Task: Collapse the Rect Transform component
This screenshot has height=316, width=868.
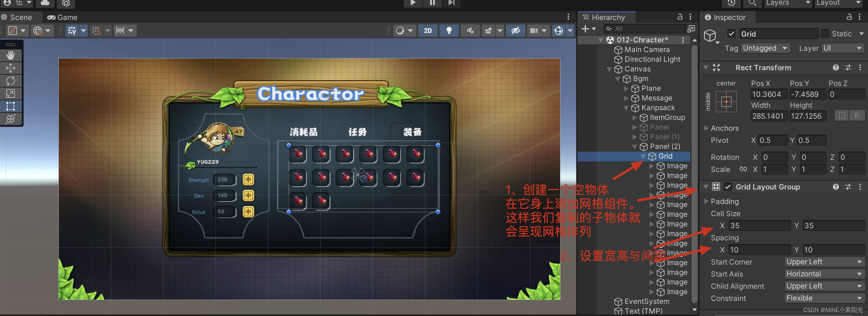Action: (x=706, y=68)
